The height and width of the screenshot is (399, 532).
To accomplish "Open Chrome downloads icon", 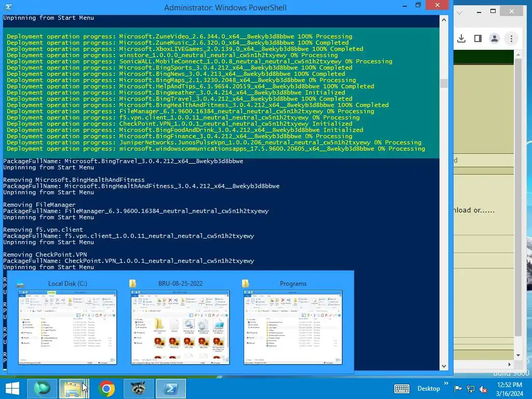I will point(461,38).
